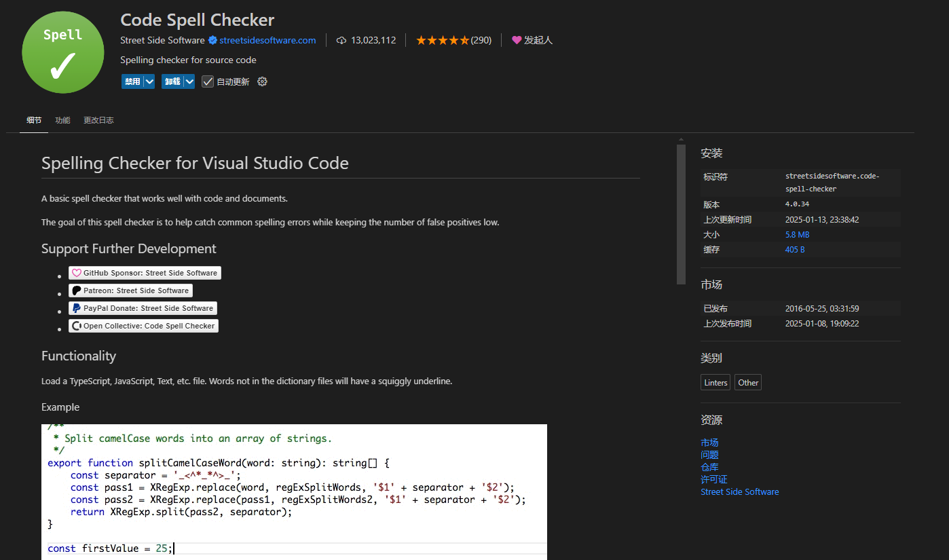Screen dimensions: 949x560
Task: Click the 发起人 sponsor link
Action: 538,40
